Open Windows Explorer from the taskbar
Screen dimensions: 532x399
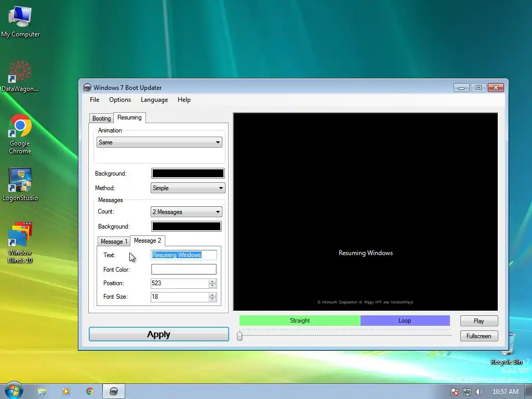coord(42,392)
